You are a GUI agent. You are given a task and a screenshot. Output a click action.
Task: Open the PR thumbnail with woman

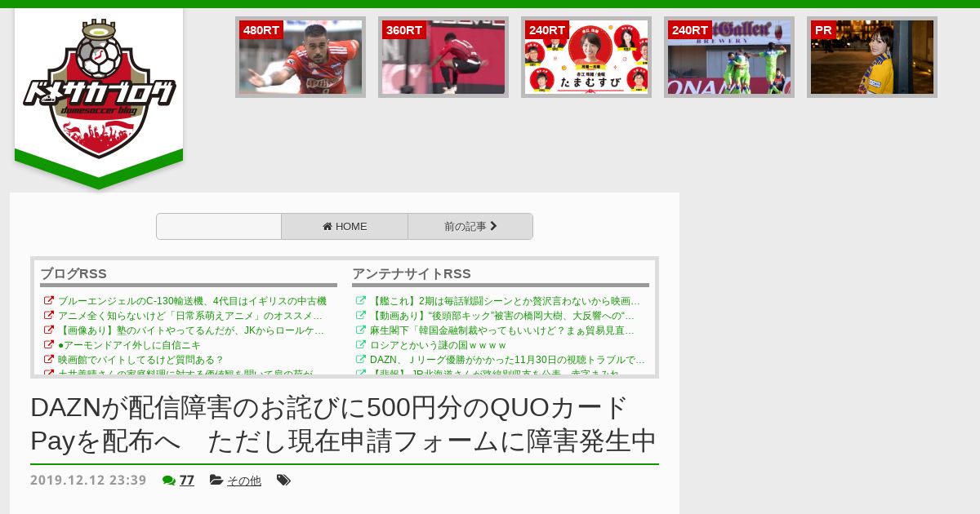coord(872,57)
